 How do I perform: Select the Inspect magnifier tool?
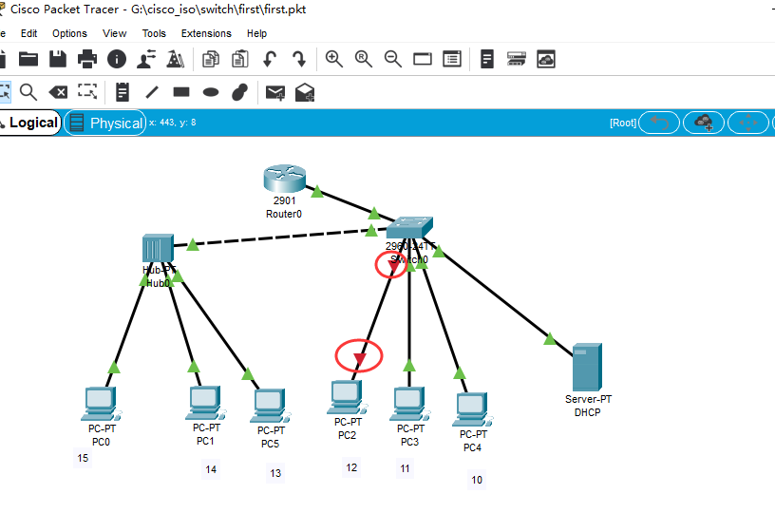click(x=28, y=92)
